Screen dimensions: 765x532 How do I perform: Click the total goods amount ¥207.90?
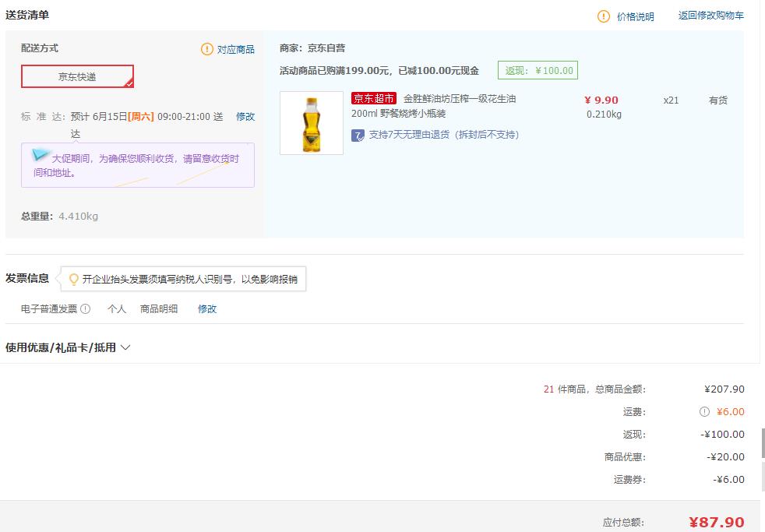click(x=724, y=389)
